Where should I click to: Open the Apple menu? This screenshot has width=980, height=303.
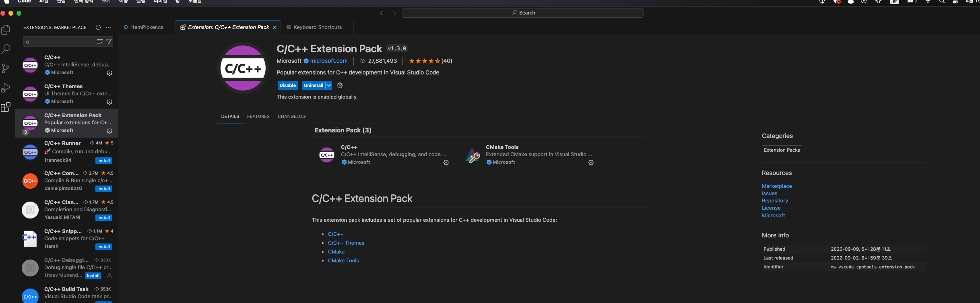click(7, 2)
